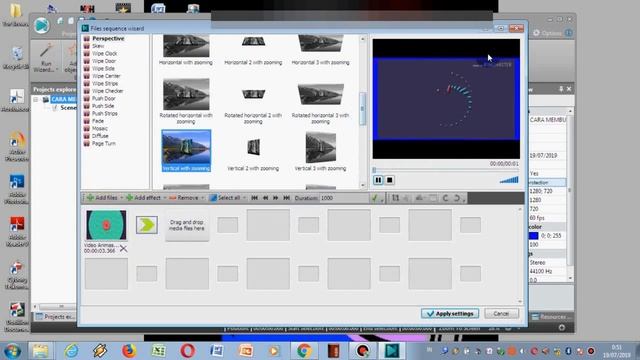Click 'Drag and drop media files here' slot
Screen dimensions: 640x360
tap(187, 225)
